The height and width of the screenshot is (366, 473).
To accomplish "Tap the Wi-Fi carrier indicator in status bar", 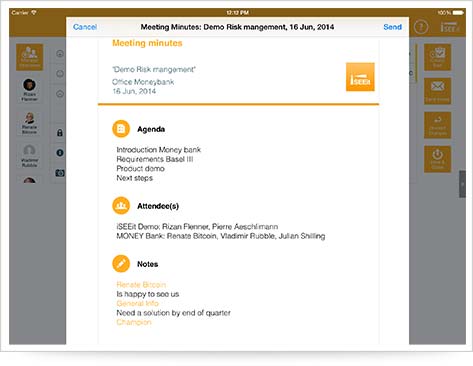I will coord(24,13).
